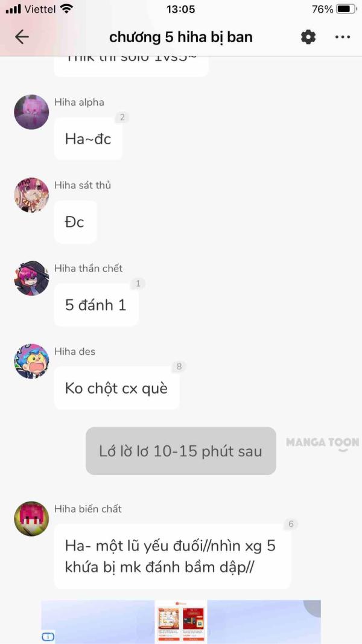Select the 'Đc' chat bubble
The width and height of the screenshot is (362, 644).
(x=75, y=222)
